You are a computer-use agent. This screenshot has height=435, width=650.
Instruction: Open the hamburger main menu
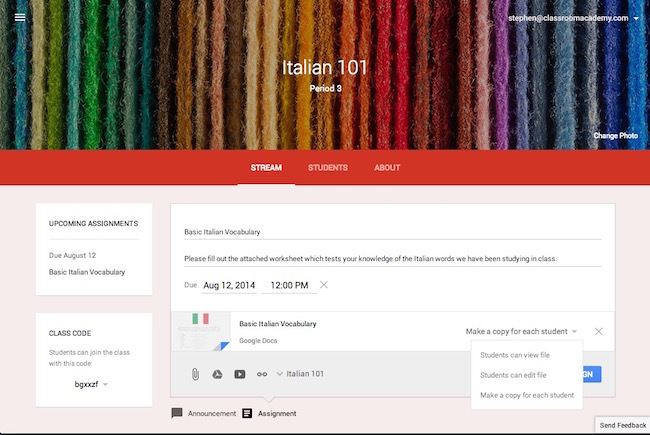[20, 17]
